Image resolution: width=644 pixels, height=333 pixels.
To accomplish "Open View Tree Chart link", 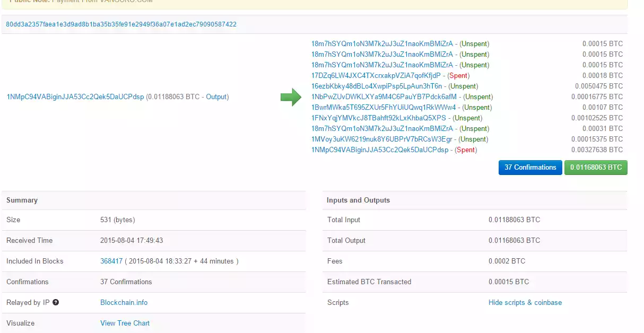I will point(125,323).
